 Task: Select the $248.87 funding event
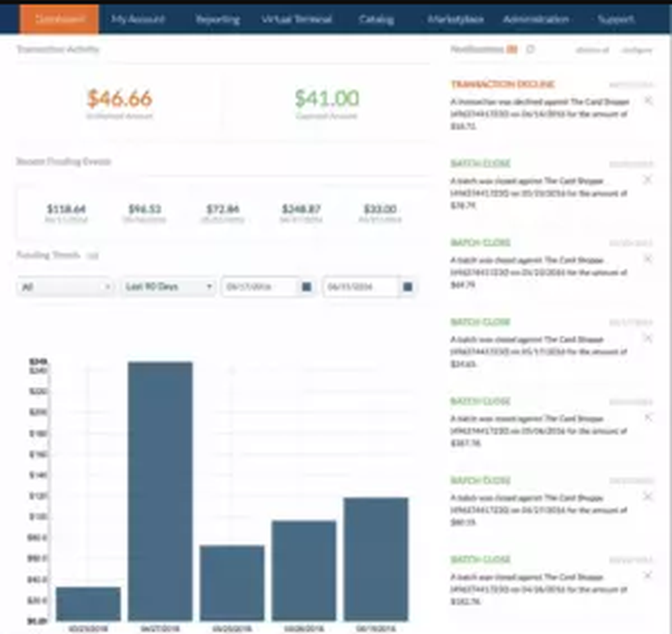301,213
